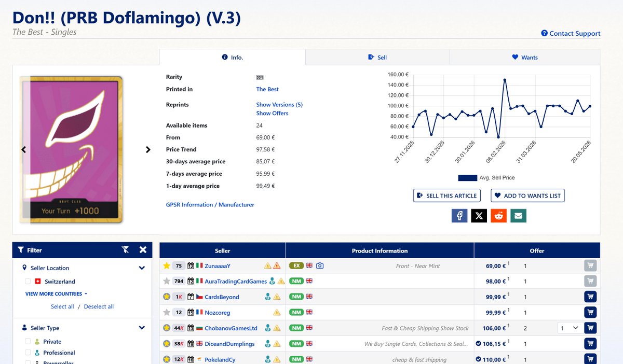Click the English flag for AuraTradingCardGames

(309, 281)
